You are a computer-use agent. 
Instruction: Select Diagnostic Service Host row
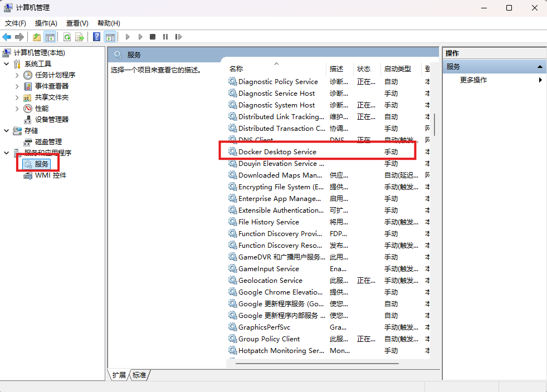click(328, 94)
